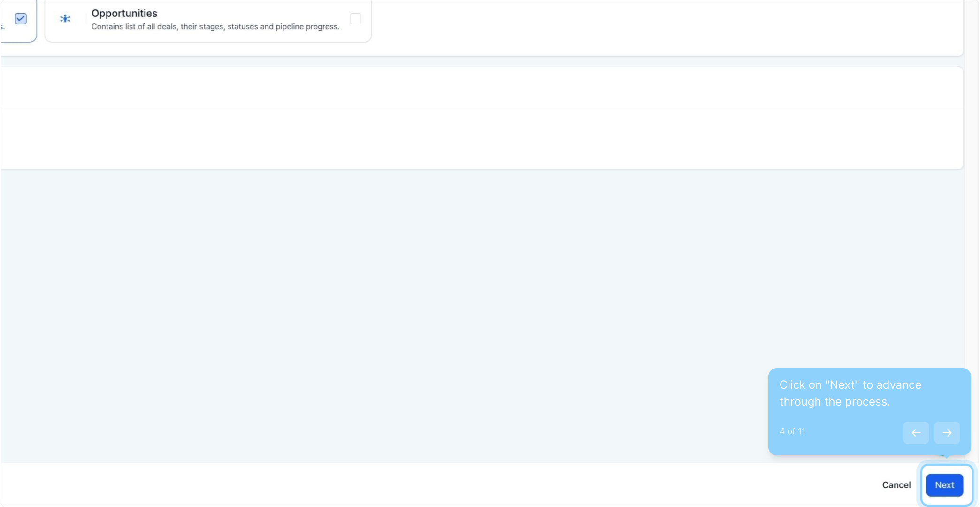Advance tour with right arrow icon

947,432
